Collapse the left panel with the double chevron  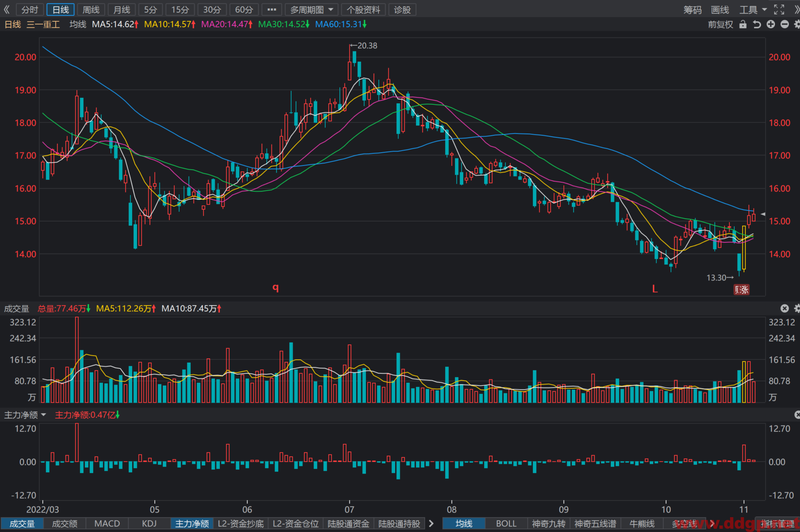pyautogui.click(x=6, y=9)
